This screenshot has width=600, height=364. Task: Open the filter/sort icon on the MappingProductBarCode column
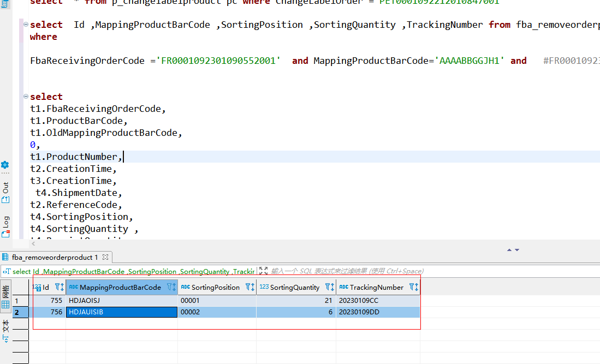[x=171, y=287]
